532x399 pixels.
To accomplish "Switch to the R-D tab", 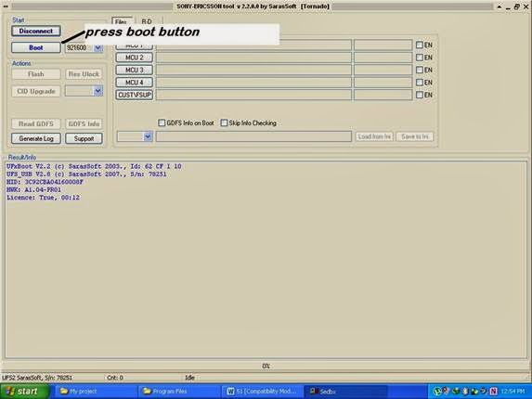I will click(x=147, y=21).
